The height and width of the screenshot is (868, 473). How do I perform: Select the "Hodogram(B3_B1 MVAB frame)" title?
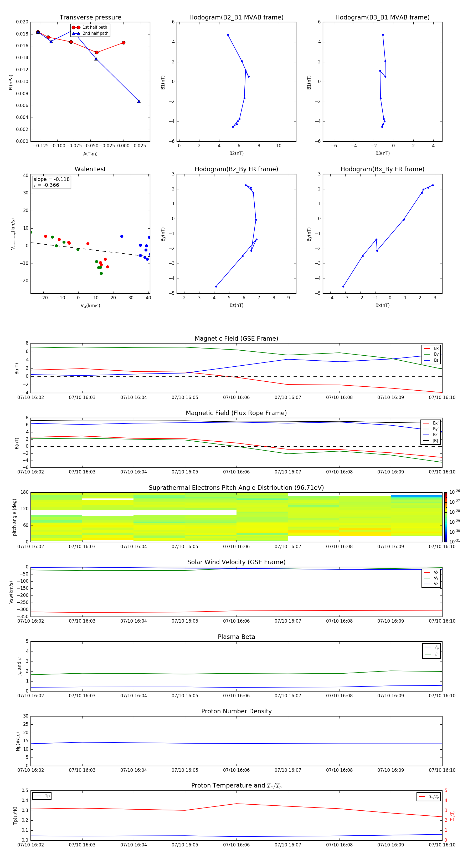point(382,18)
